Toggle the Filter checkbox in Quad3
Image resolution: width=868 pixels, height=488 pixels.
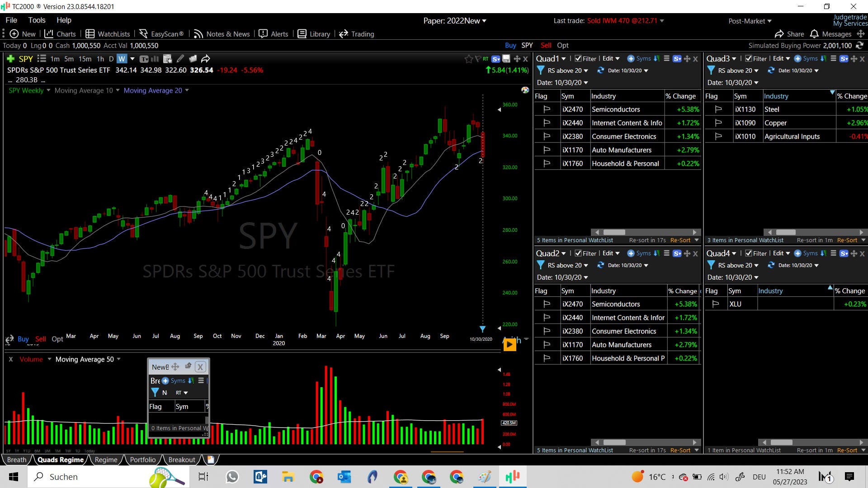coord(749,59)
